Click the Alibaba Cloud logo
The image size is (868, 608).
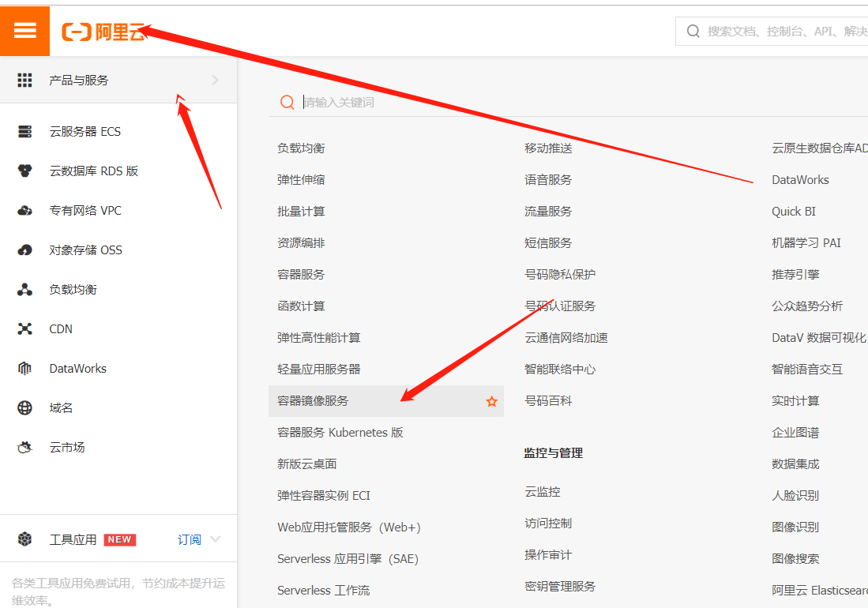point(103,32)
